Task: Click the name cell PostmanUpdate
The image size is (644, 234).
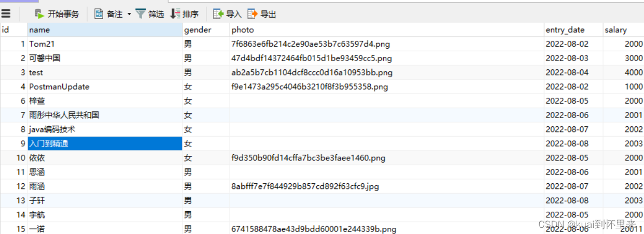Action: point(105,86)
